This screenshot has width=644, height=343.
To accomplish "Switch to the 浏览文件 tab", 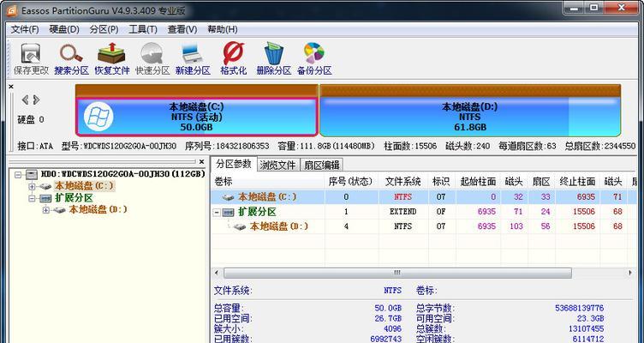I will click(278, 165).
